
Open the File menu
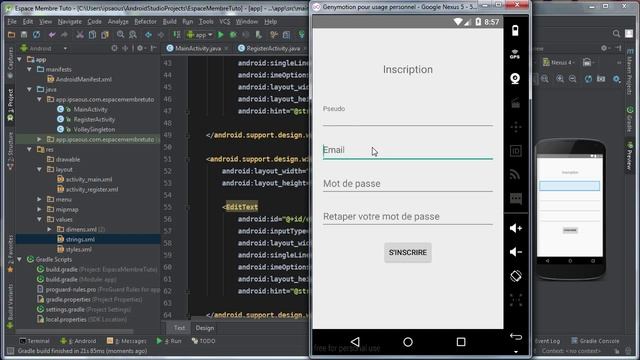click(x=12, y=21)
